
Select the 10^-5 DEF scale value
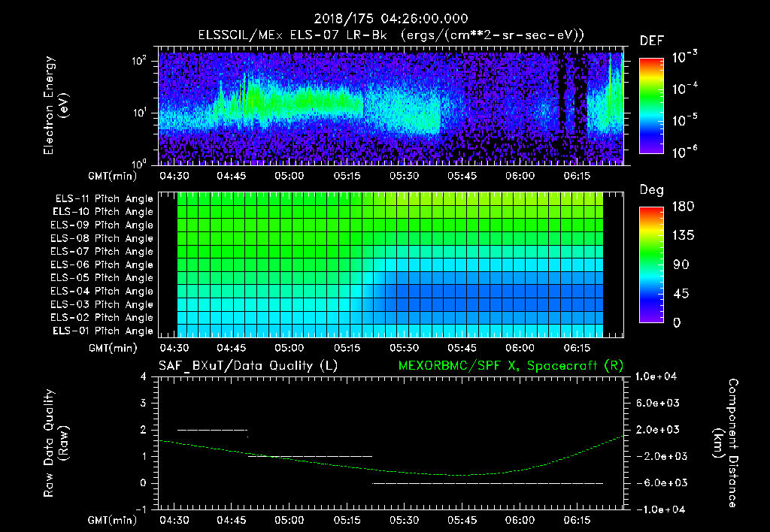(685, 119)
